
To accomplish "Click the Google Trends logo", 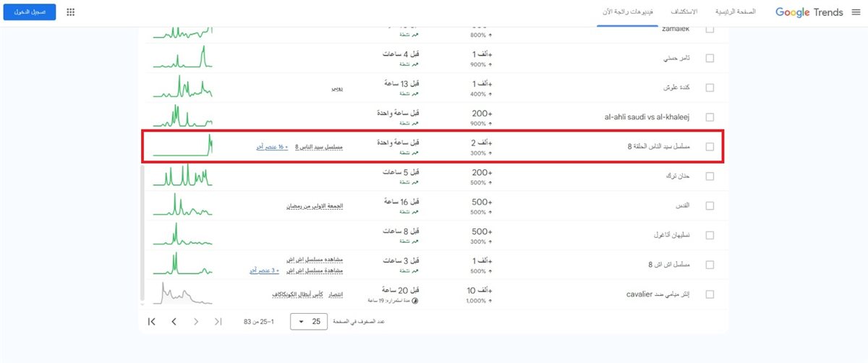I will coord(809,12).
